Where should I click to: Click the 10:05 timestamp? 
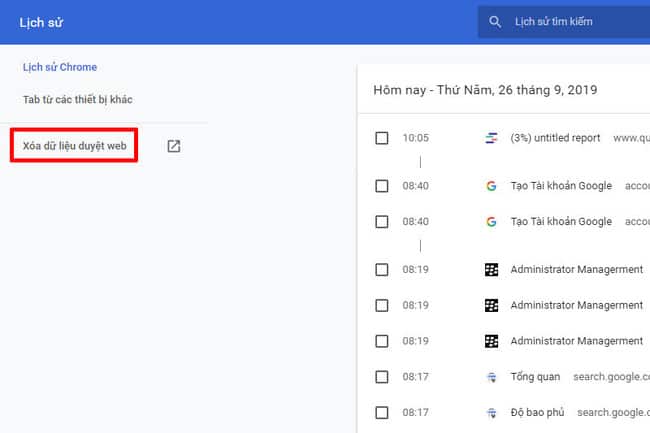pyautogui.click(x=416, y=138)
